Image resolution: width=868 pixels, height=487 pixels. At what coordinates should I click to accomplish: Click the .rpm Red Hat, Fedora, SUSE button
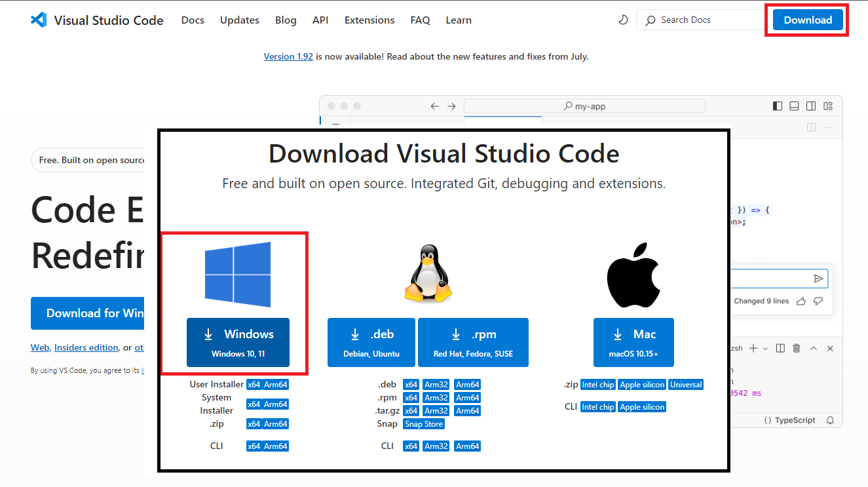(473, 342)
